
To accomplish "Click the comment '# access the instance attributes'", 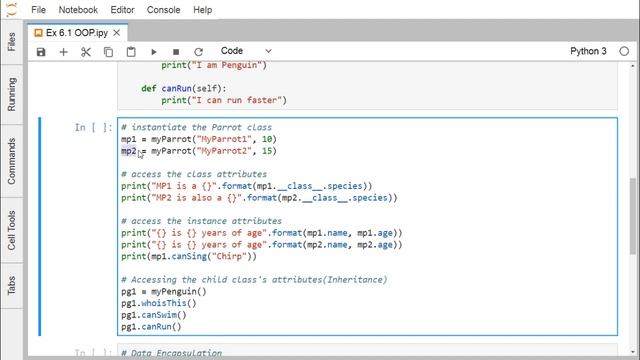I will [x=201, y=221].
